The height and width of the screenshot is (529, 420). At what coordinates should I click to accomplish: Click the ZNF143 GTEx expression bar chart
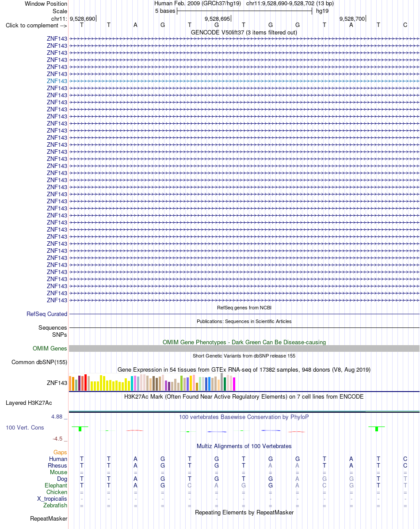152,382
